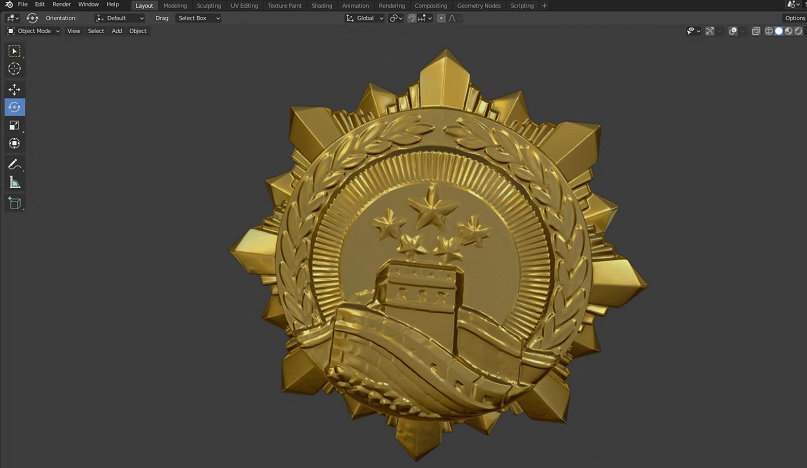Open the editor type dropdown
The image size is (807, 468).
11,18
